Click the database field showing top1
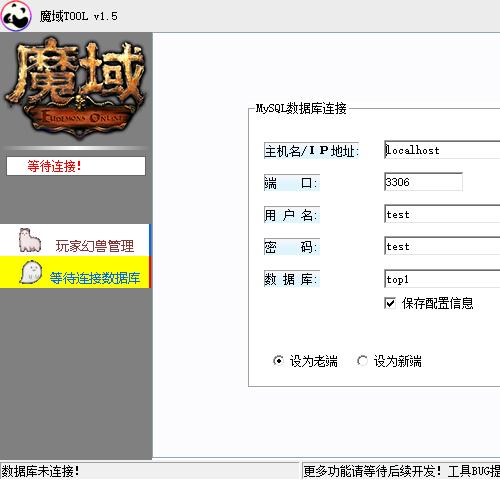Image resolution: width=500 pixels, height=480 pixels. (x=442, y=279)
